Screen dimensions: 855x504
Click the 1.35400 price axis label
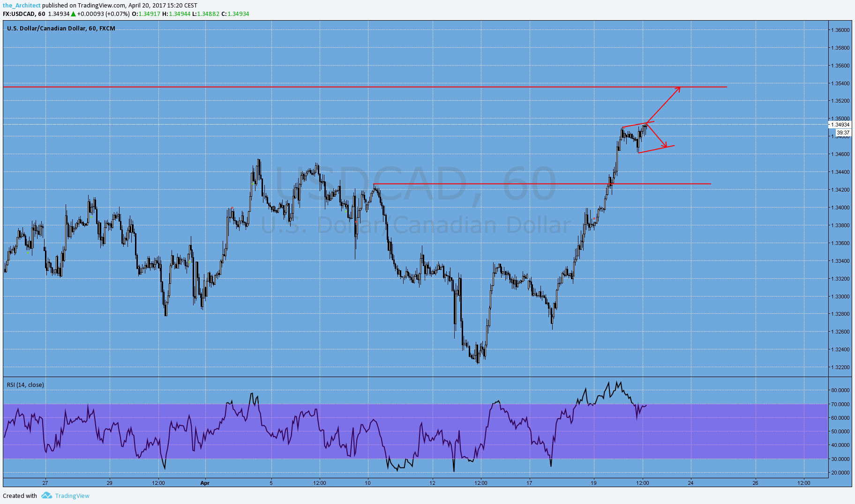click(840, 83)
